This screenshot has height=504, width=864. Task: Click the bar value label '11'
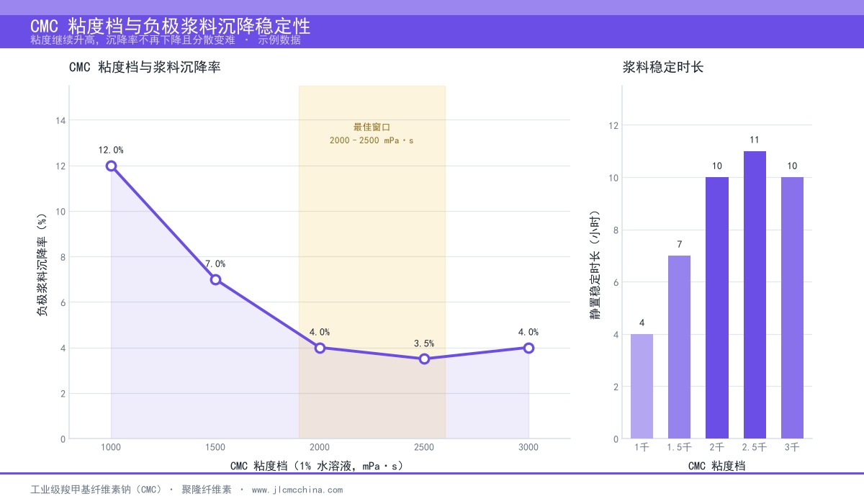pos(755,140)
